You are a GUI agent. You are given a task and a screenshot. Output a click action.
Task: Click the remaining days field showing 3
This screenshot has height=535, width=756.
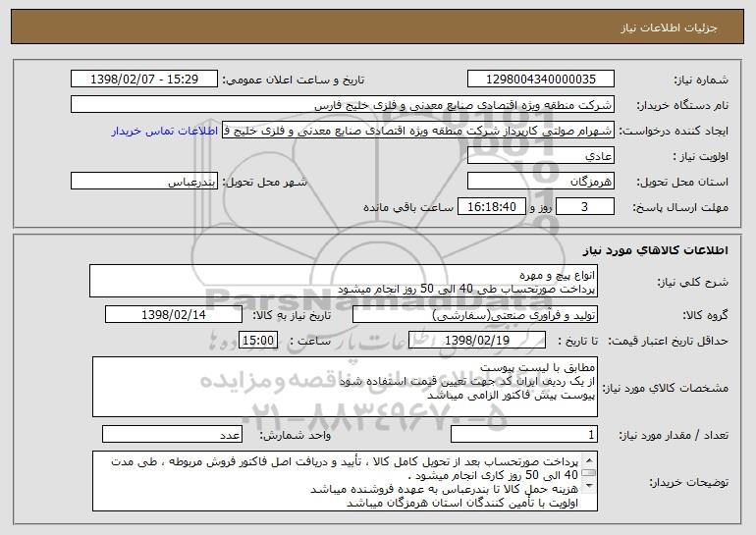tap(585, 207)
